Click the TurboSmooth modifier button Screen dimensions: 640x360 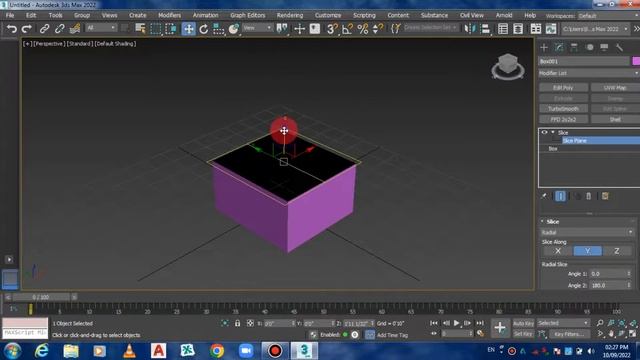pyautogui.click(x=563, y=109)
